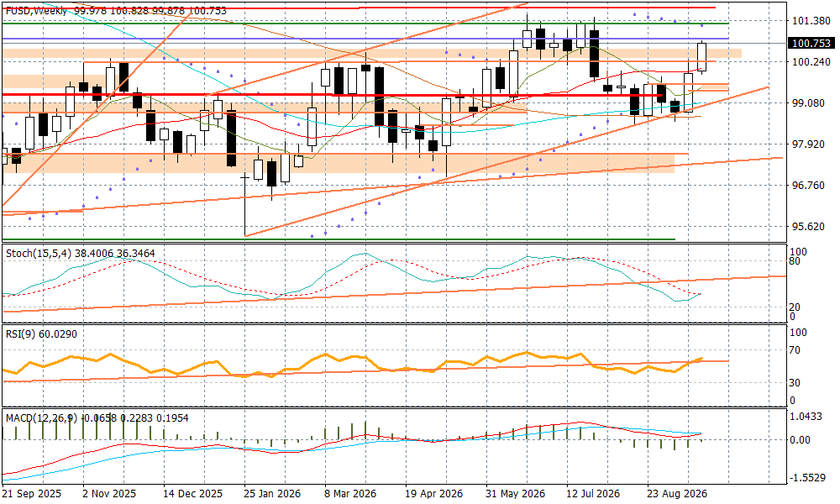Select the 100.753 current price tag
Image resolution: width=840 pixels, height=504 pixels.
click(x=811, y=44)
